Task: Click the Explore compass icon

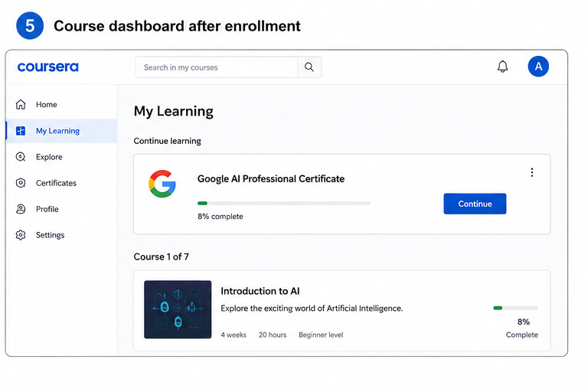Action: [21, 157]
